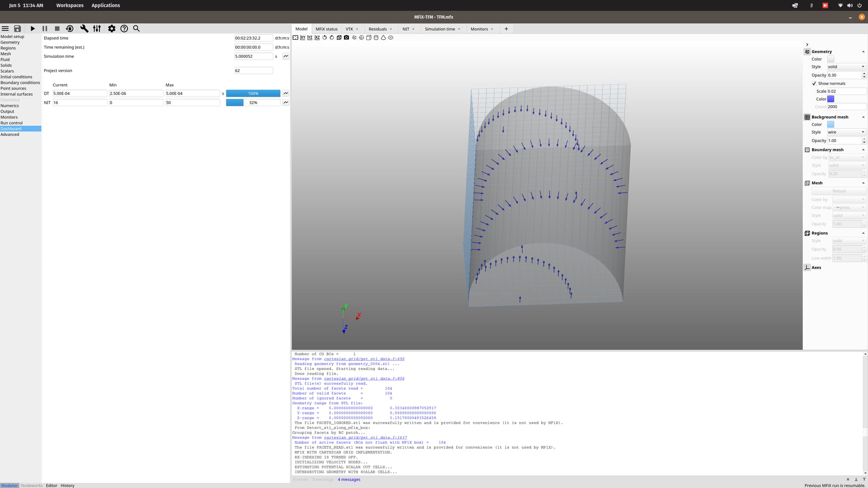Click the Reset simulation icon
The height and width of the screenshot is (488, 868).
(x=70, y=28)
